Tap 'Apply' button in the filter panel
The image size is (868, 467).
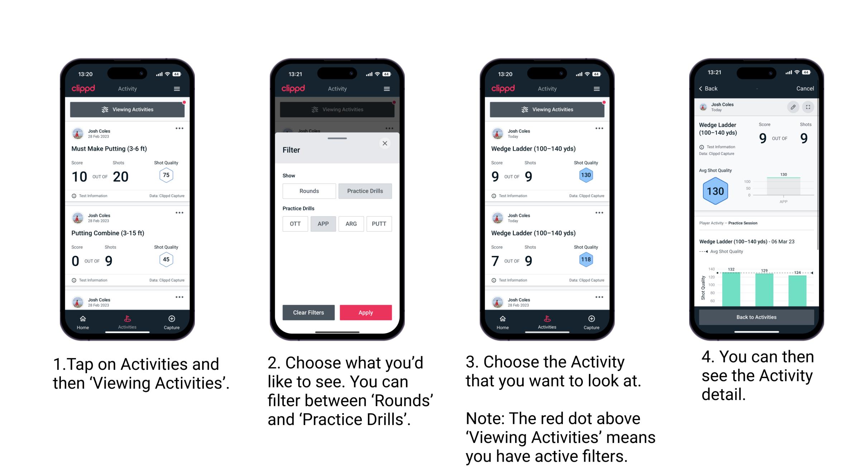tap(366, 312)
